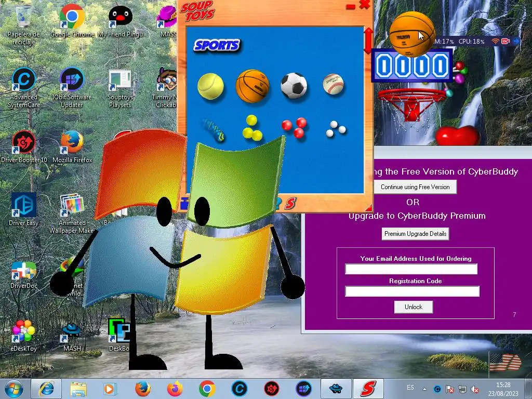Open the clock showing 15:28

[x=503, y=389]
